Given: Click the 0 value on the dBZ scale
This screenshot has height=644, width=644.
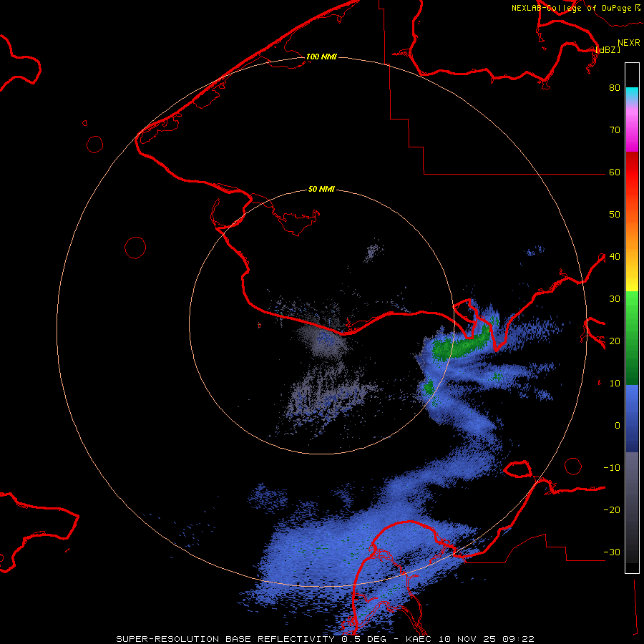Looking at the screenshot, I should click(x=618, y=426).
